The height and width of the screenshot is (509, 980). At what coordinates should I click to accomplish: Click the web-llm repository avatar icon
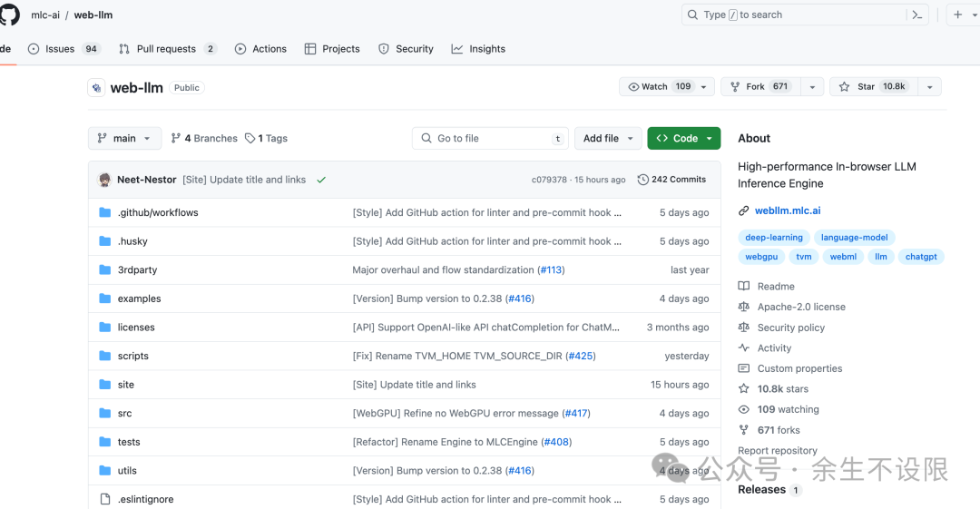point(96,87)
